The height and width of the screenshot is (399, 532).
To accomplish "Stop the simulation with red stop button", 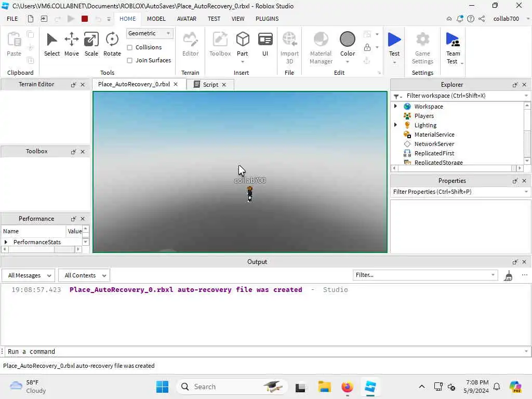I will click(x=85, y=19).
